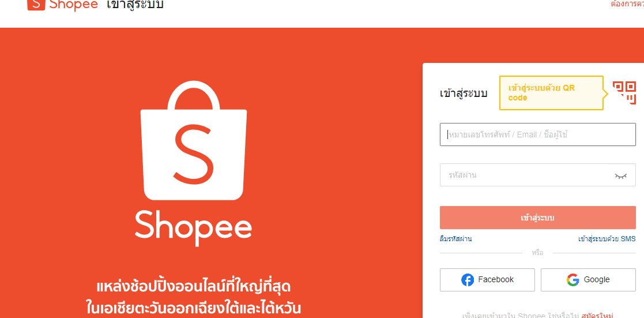644x318 pixels.
Task: Sign in using the Facebook button
Action: pyautogui.click(x=487, y=280)
